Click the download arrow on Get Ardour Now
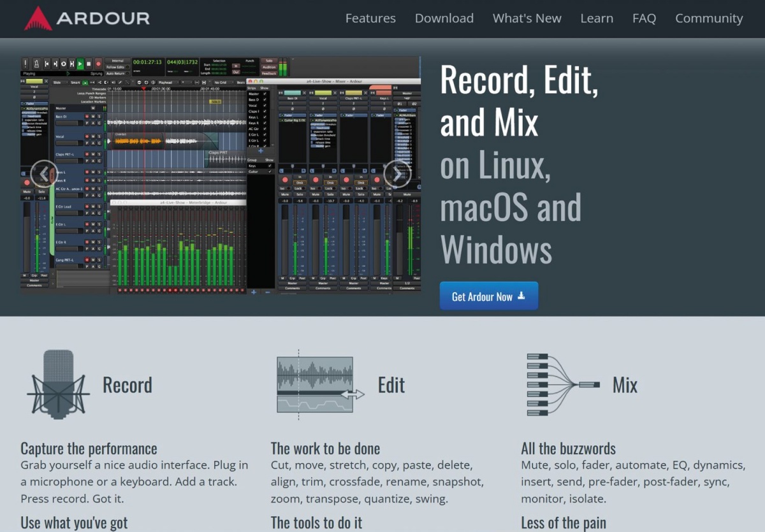The width and height of the screenshot is (765, 532). point(521,296)
